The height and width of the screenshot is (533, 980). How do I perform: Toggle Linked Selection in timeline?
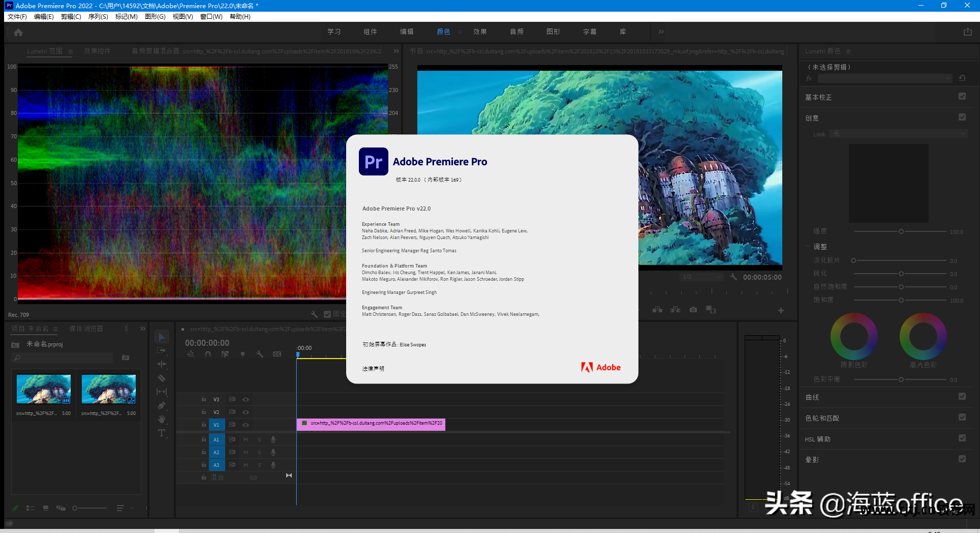pyautogui.click(x=225, y=354)
